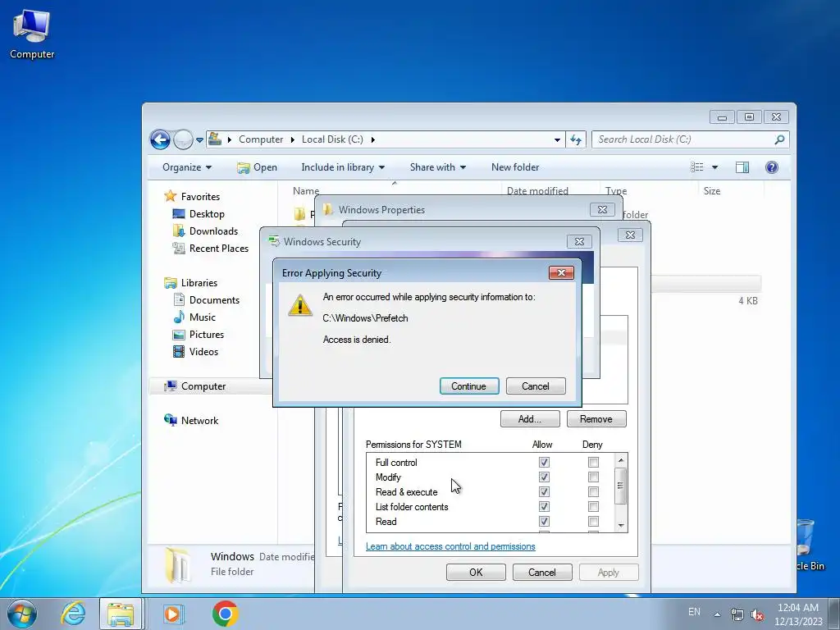Click Add... in the permissions dialog
840x630 pixels.
pyautogui.click(x=530, y=419)
